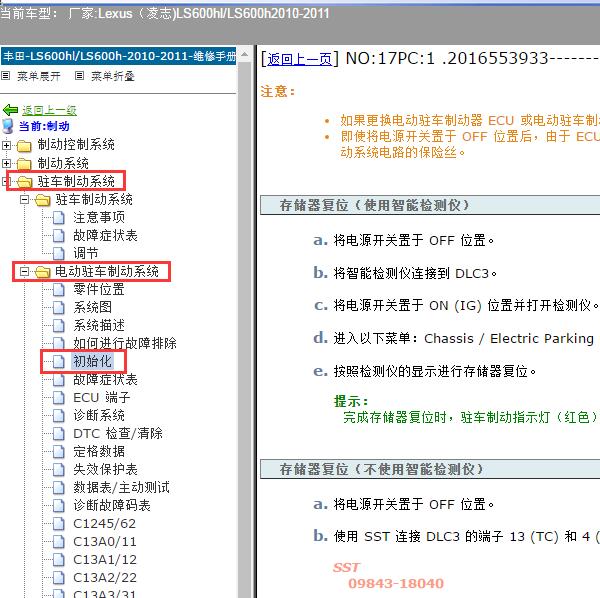Click the green back arrow icon
The width and height of the screenshot is (600, 598).
(10, 110)
